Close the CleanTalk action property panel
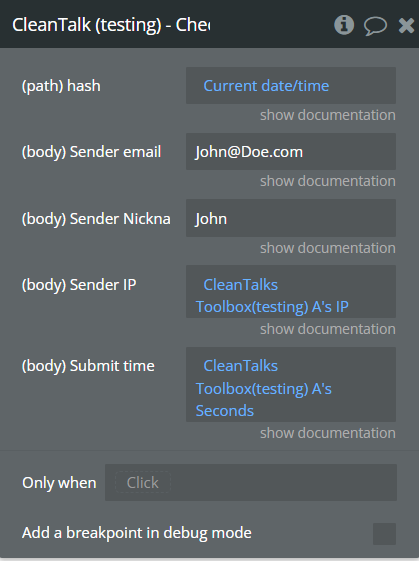The height and width of the screenshot is (561, 419). 406,26
